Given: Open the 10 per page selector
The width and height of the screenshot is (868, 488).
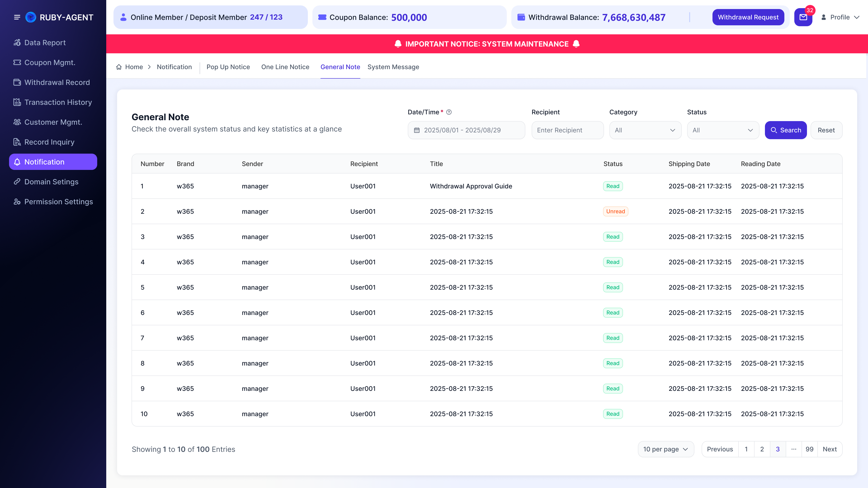Looking at the screenshot, I should tap(666, 449).
